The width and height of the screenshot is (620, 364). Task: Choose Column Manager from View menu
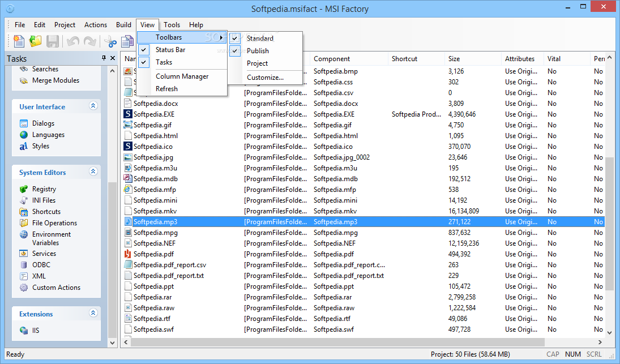[x=182, y=76]
